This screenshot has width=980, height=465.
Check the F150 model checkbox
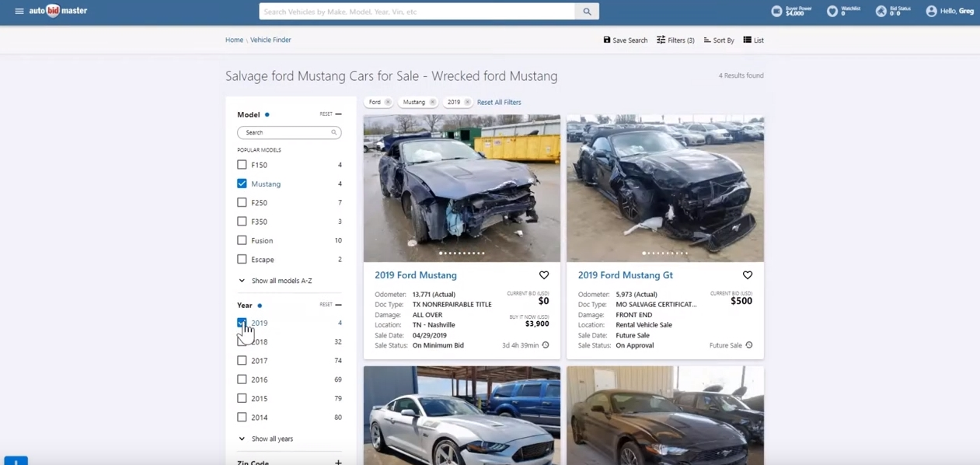coord(242,165)
